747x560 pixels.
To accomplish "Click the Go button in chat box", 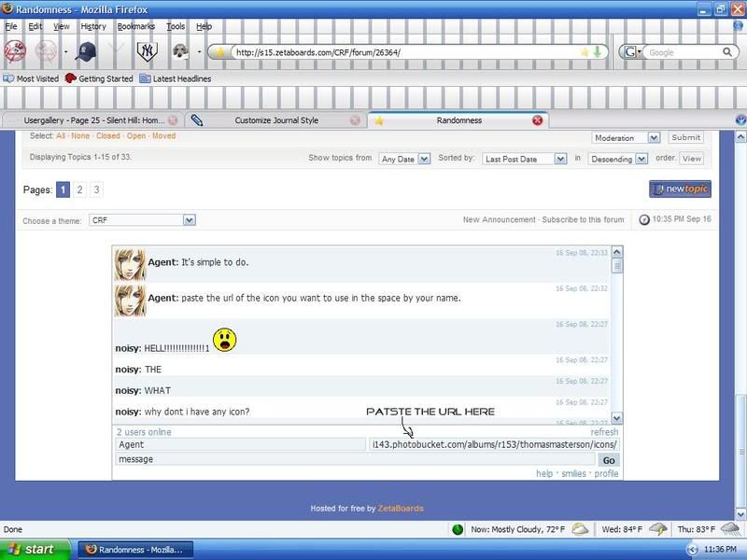I will coord(609,460).
